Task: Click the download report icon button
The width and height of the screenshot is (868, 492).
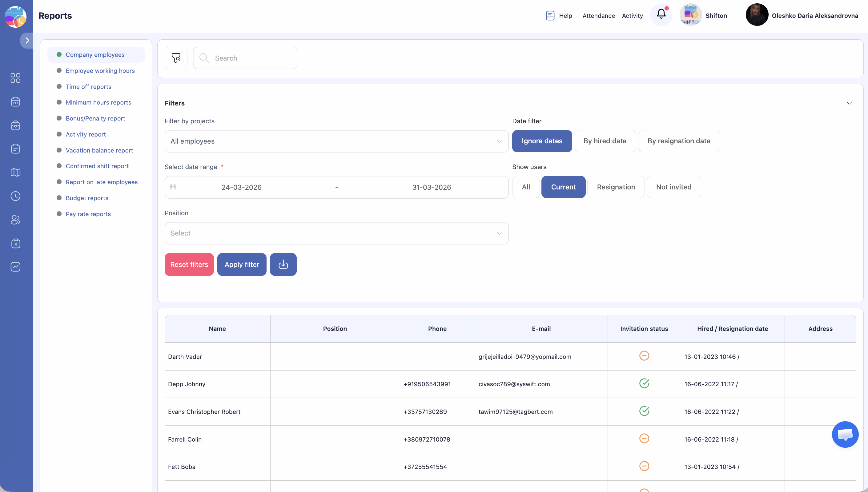Action: (x=283, y=264)
